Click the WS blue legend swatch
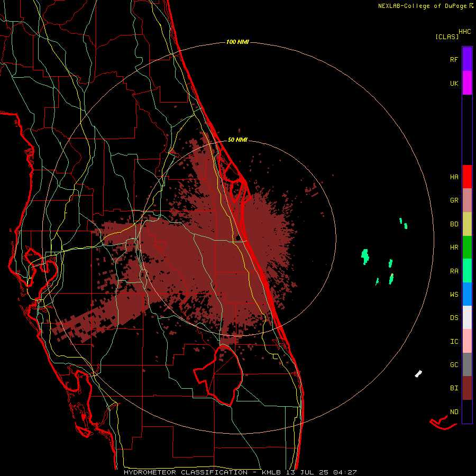 [x=467, y=294]
